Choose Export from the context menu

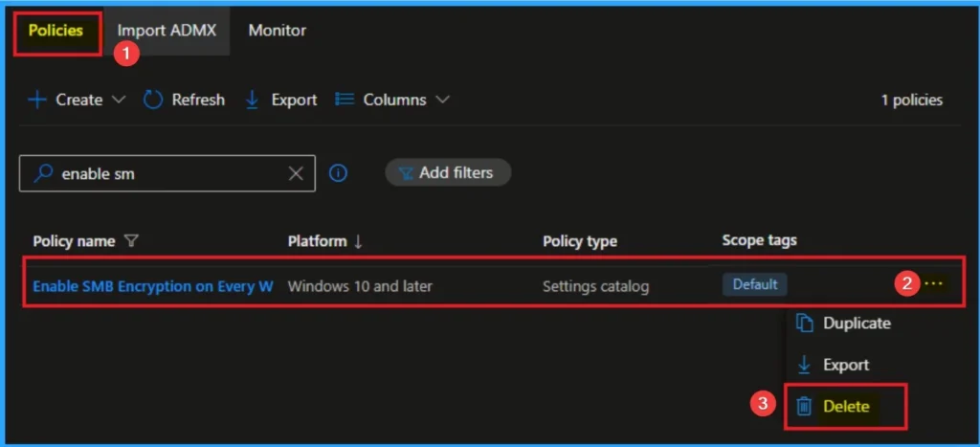tap(845, 365)
